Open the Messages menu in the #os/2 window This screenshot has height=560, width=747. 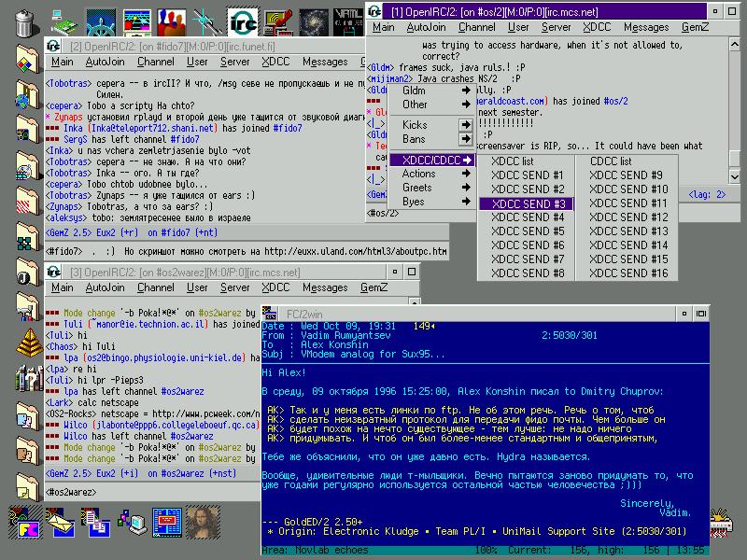(x=646, y=27)
